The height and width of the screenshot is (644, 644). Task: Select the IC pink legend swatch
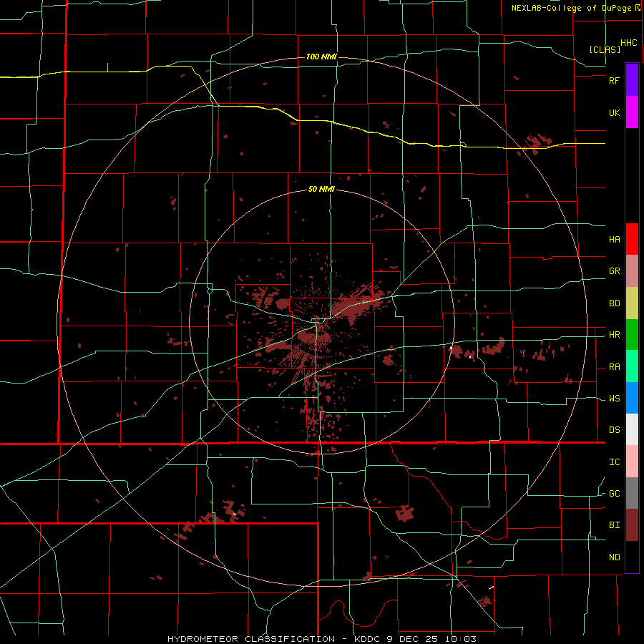(632, 462)
